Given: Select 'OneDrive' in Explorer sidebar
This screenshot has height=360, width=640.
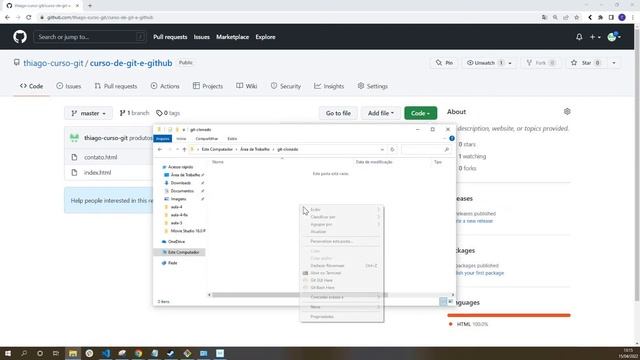Looking at the screenshot, I should click(176, 242).
